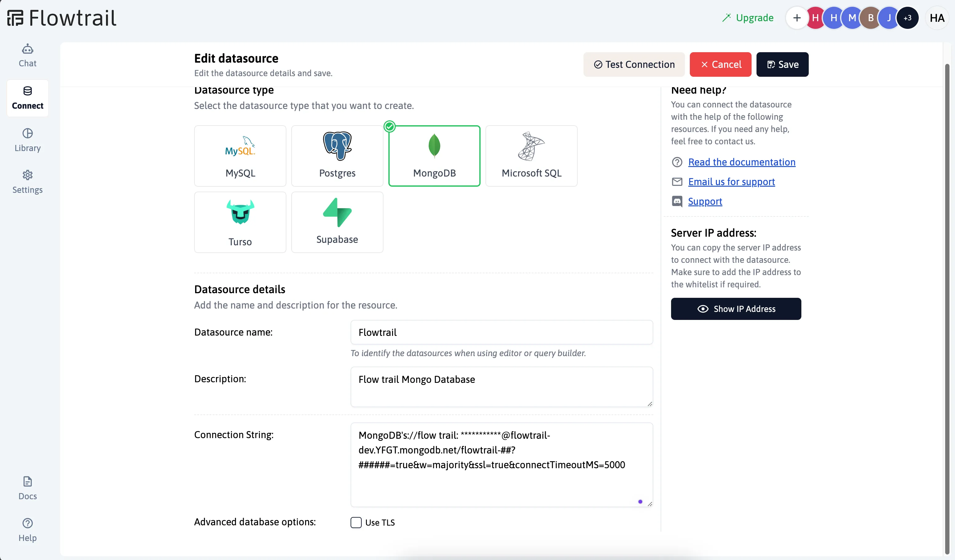Toggle the MongoDB datasource selection checkmark

390,126
